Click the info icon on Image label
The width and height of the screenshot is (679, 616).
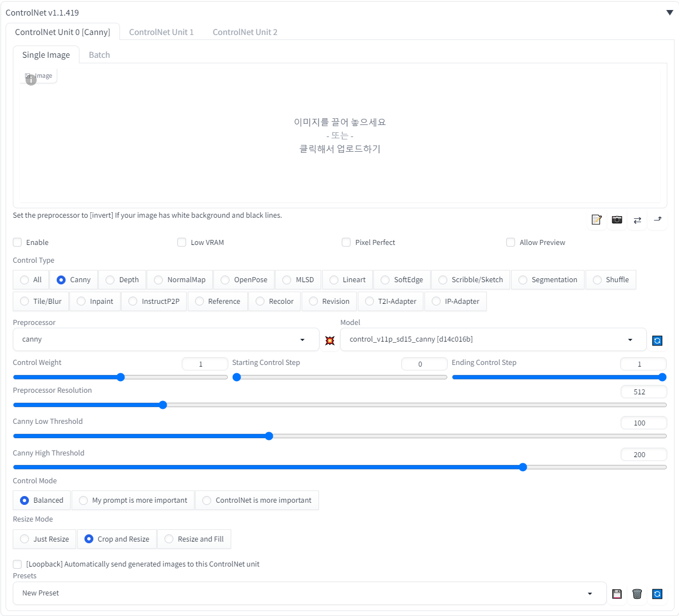[31, 80]
